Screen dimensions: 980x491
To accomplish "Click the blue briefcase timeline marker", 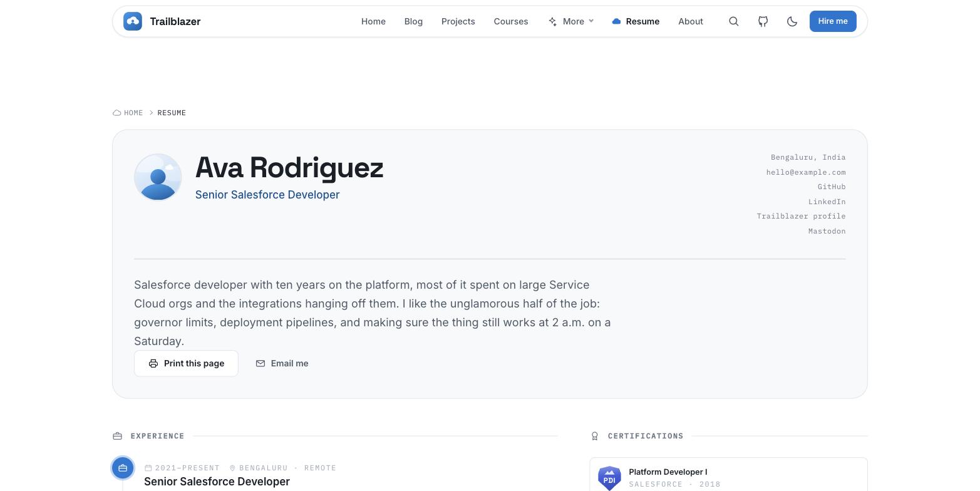I will 123,468.
